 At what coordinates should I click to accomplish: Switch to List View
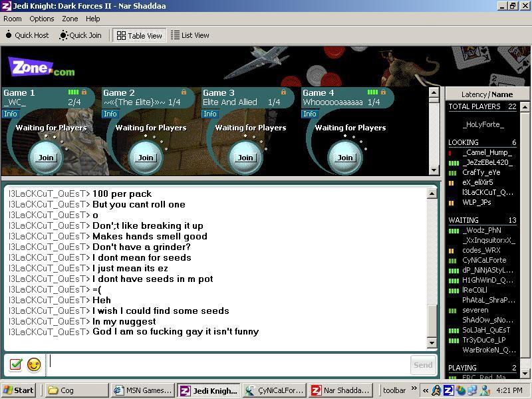pyautogui.click(x=190, y=35)
